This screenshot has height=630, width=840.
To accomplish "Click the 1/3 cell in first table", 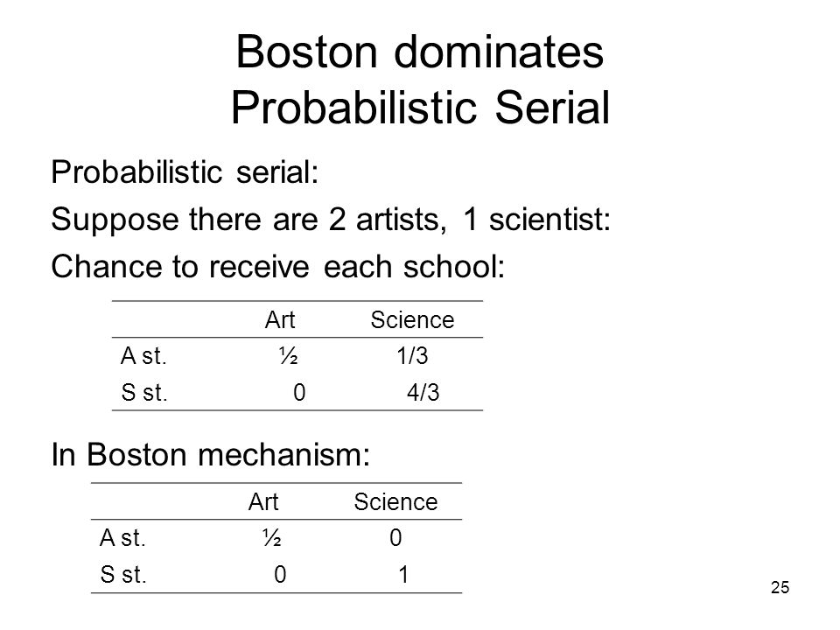I will pos(412,356).
